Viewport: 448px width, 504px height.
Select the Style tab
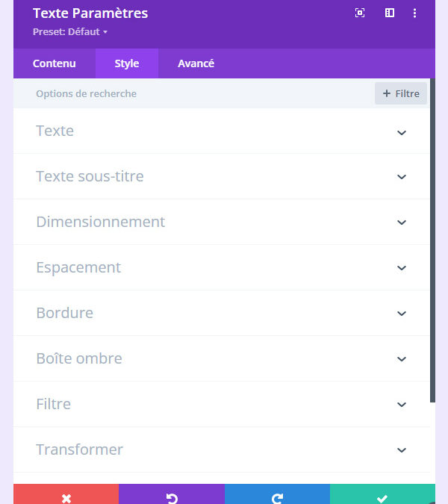pos(127,63)
